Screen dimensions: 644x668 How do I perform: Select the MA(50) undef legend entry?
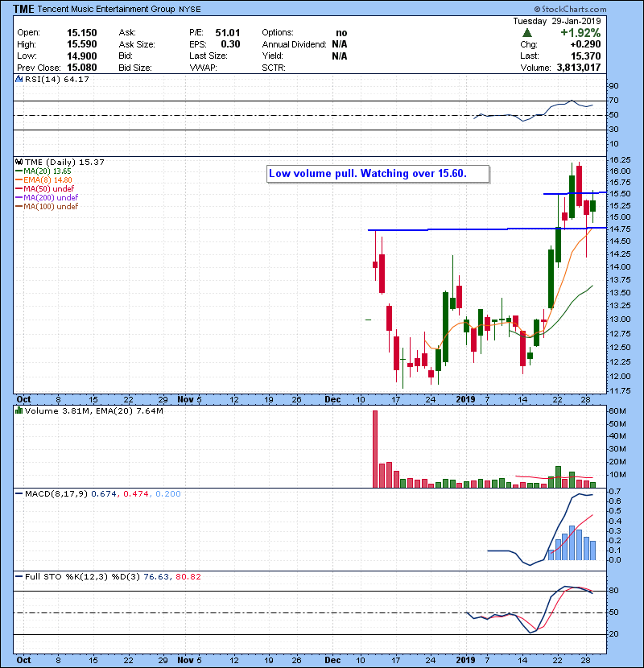pyautogui.click(x=45, y=188)
